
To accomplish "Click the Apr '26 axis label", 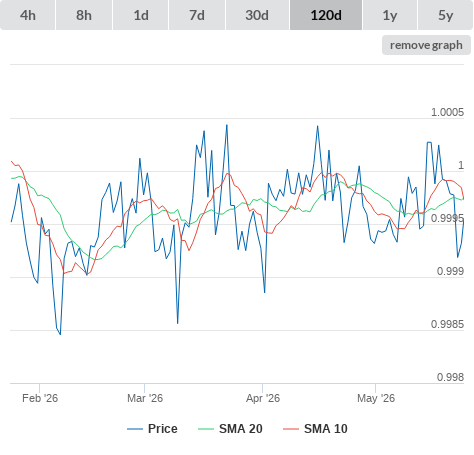I will point(263,398).
